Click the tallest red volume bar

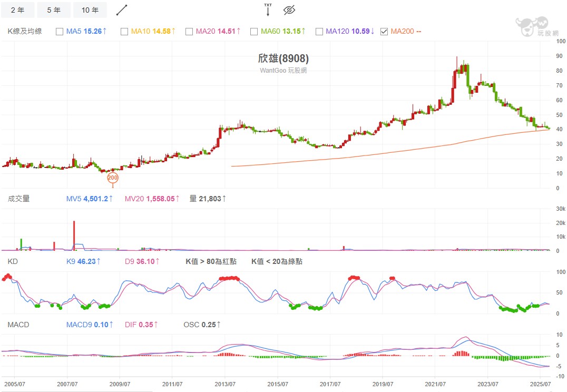[x=74, y=234]
